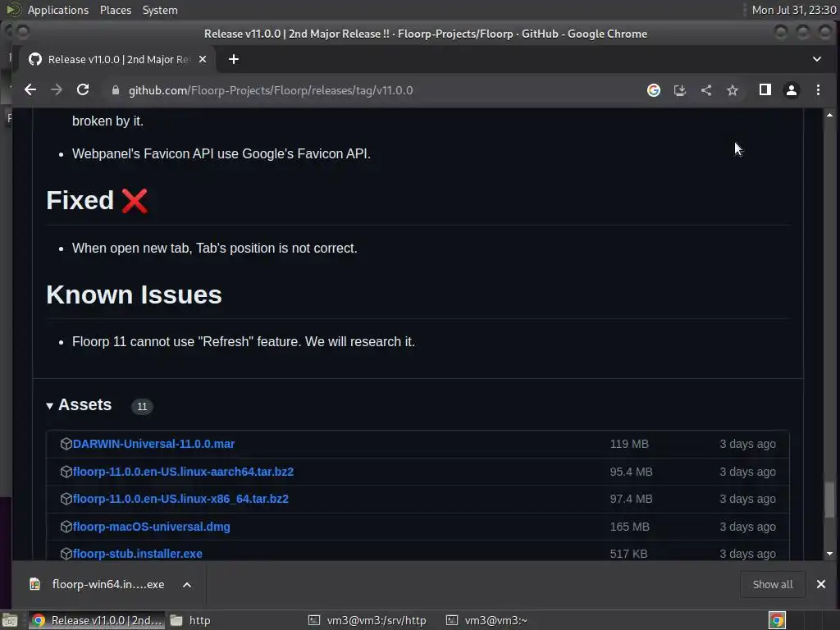This screenshot has height=630, width=840.
Task: Toggle the Chrome side panel
Action: (x=765, y=90)
